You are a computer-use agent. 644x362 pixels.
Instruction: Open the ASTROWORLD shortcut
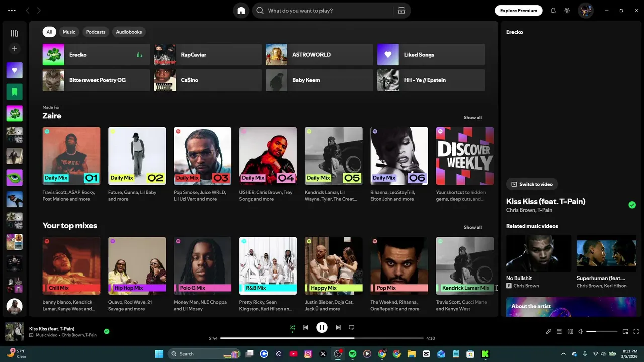click(x=319, y=55)
